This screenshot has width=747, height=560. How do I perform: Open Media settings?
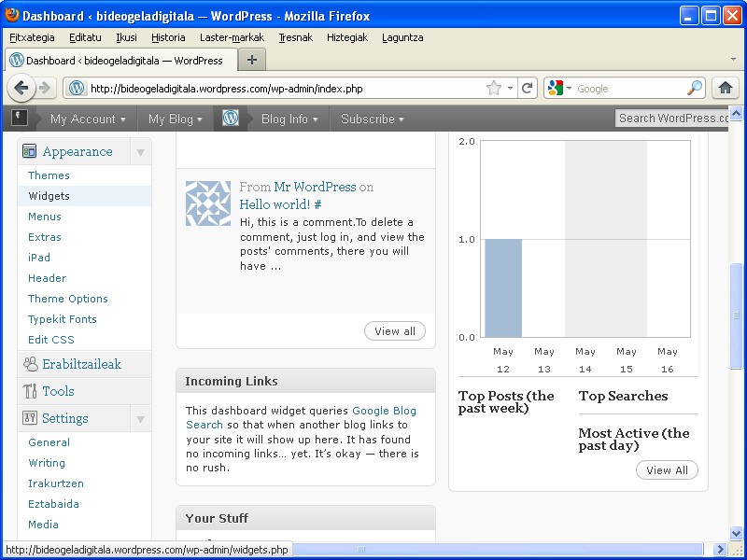(x=43, y=524)
